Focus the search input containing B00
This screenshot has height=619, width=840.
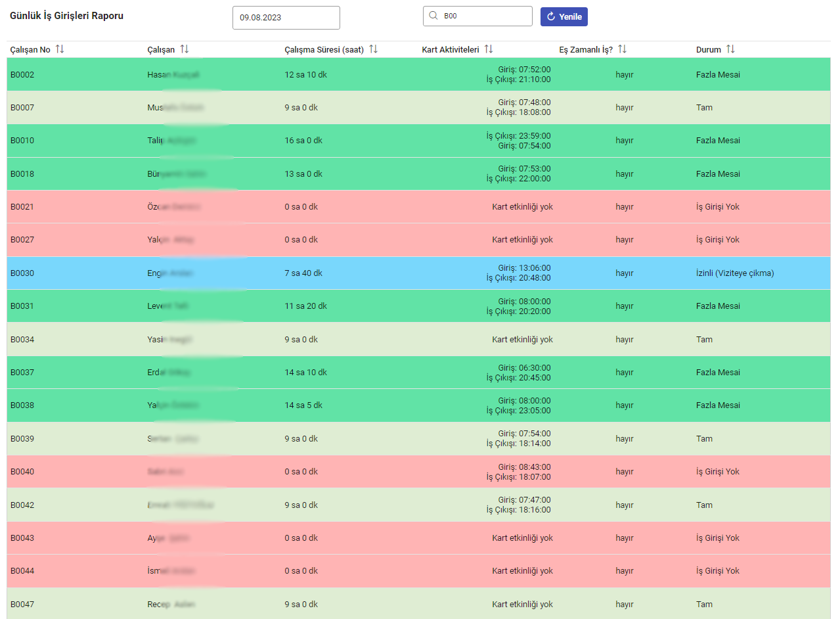(x=483, y=16)
